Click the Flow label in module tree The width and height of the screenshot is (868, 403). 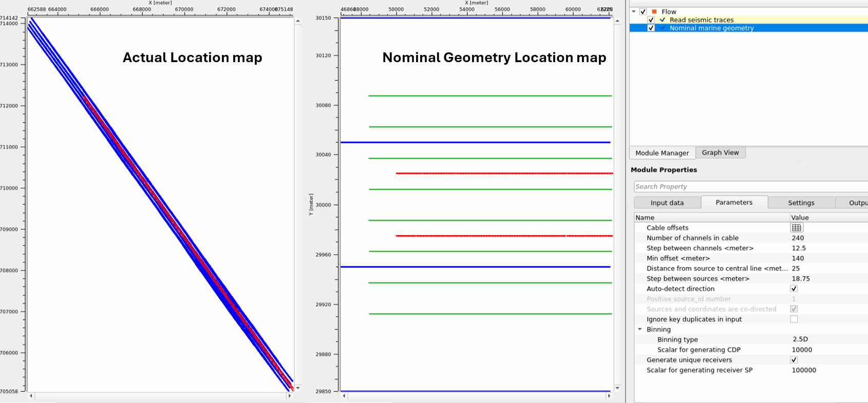click(669, 11)
